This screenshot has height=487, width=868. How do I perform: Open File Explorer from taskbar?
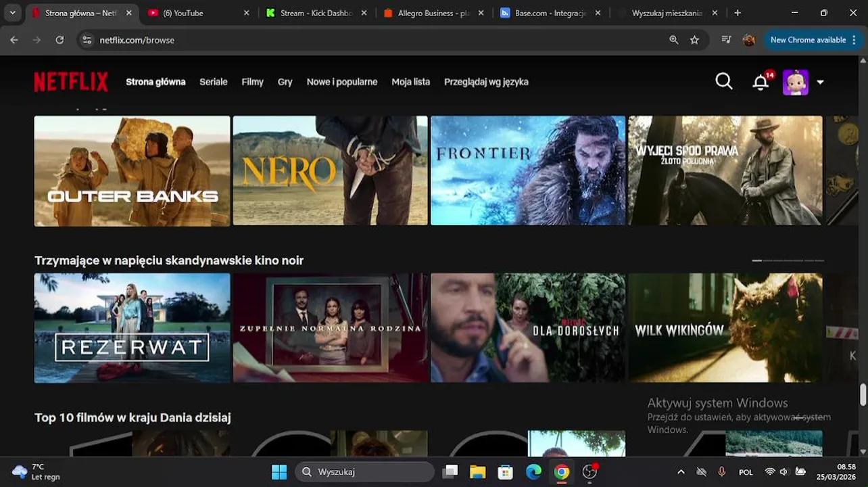tap(478, 471)
